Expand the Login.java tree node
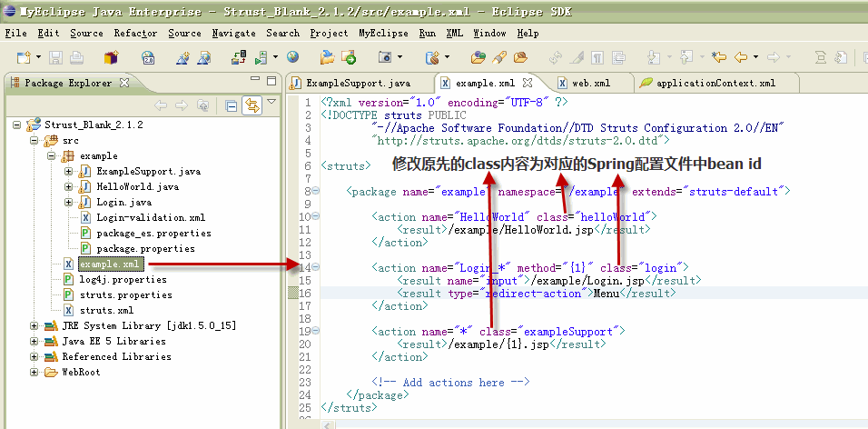 pyautogui.click(x=69, y=203)
